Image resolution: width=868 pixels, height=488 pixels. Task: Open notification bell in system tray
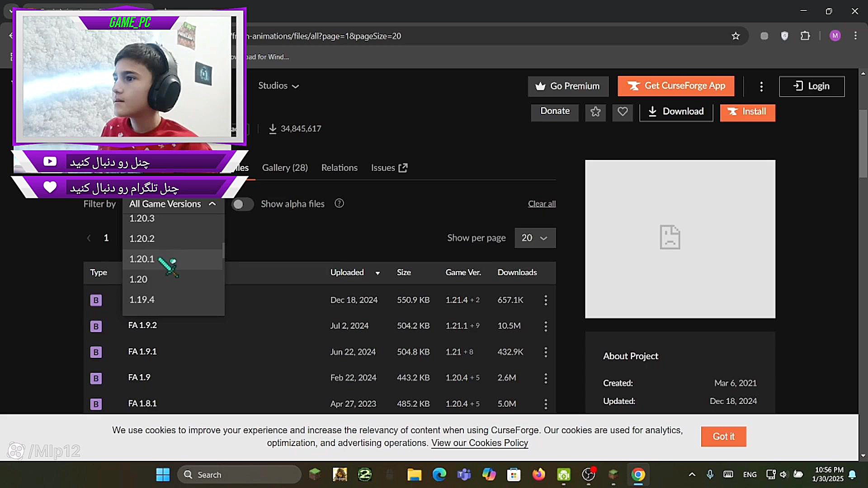852,474
